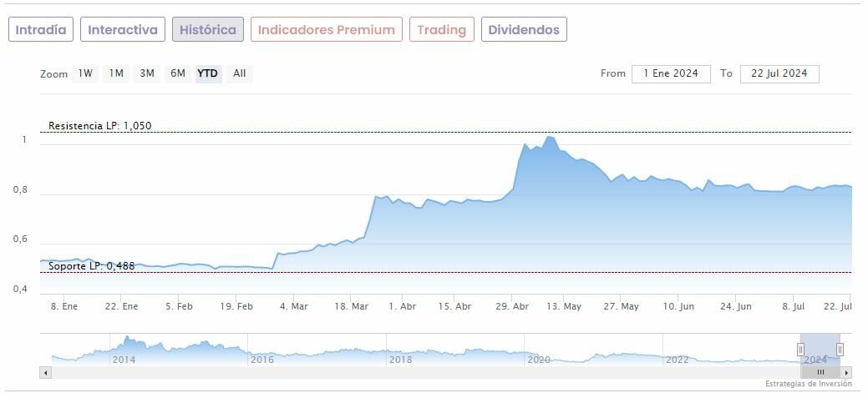Switch to the Interactiva tab
Image resolution: width=868 pixels, height=398 pixels.
click(123, 29)
